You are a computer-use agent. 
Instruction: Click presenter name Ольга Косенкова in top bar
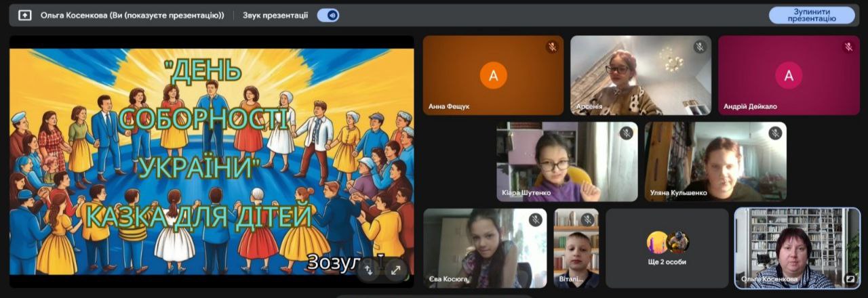coord(132,15)
